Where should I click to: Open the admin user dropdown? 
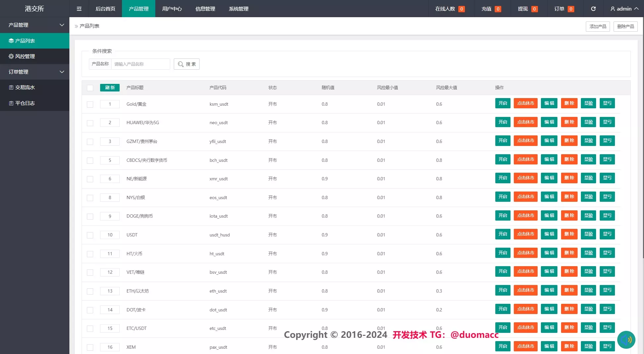point(624,9)
